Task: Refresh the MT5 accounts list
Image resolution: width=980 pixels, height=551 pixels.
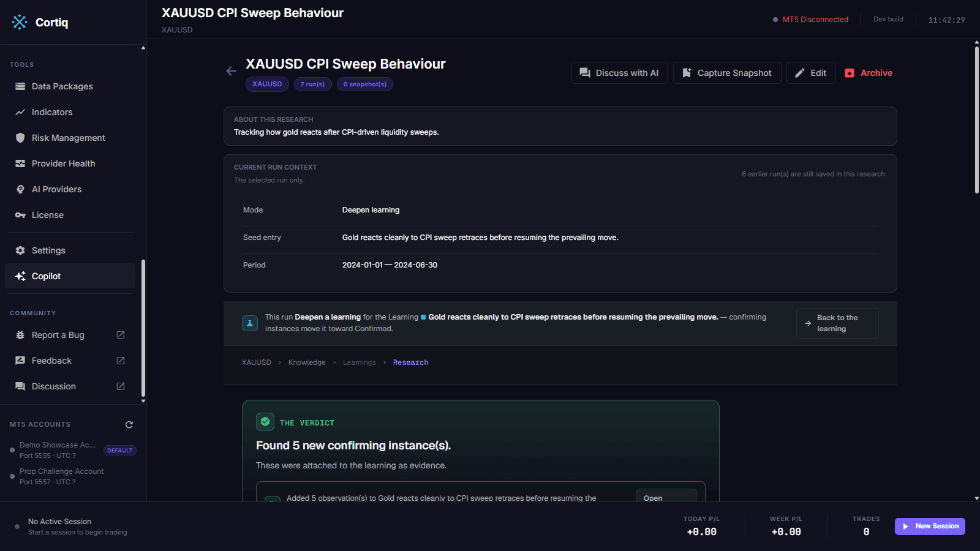Action: point(129,424)
